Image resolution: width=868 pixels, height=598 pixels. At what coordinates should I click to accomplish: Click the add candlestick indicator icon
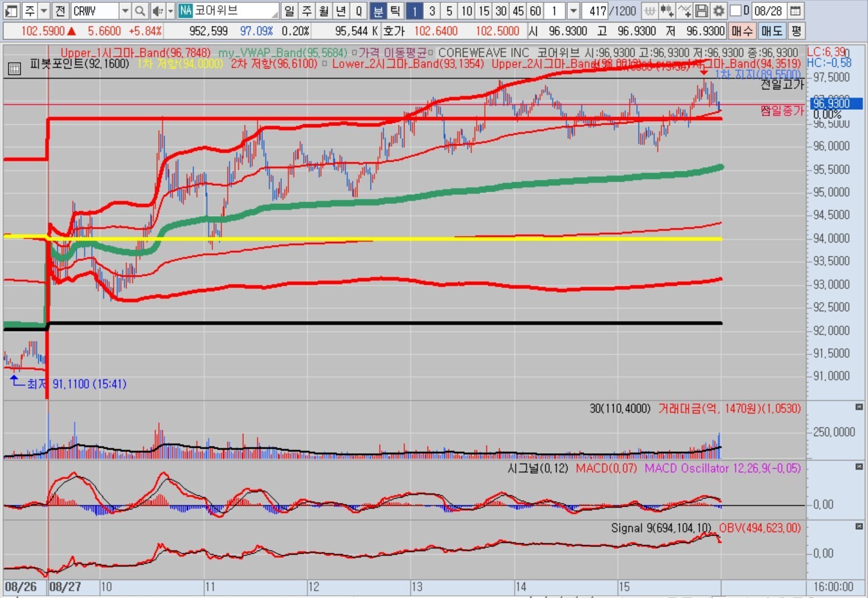point(666,11)
